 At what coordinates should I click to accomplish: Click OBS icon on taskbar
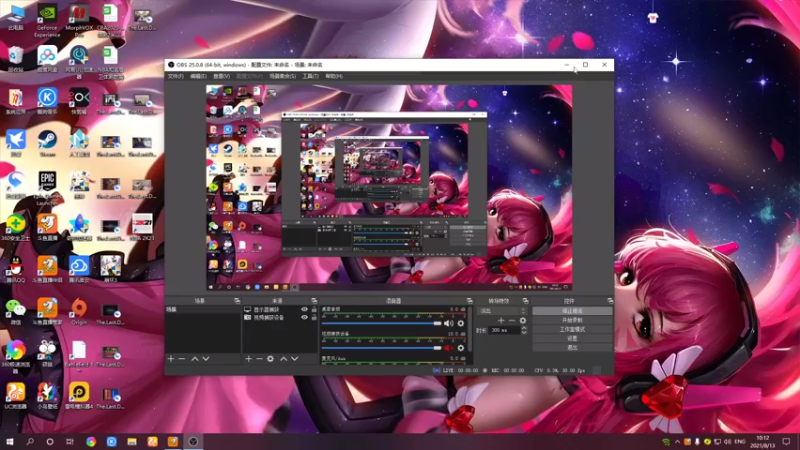[x=193, y=441]
